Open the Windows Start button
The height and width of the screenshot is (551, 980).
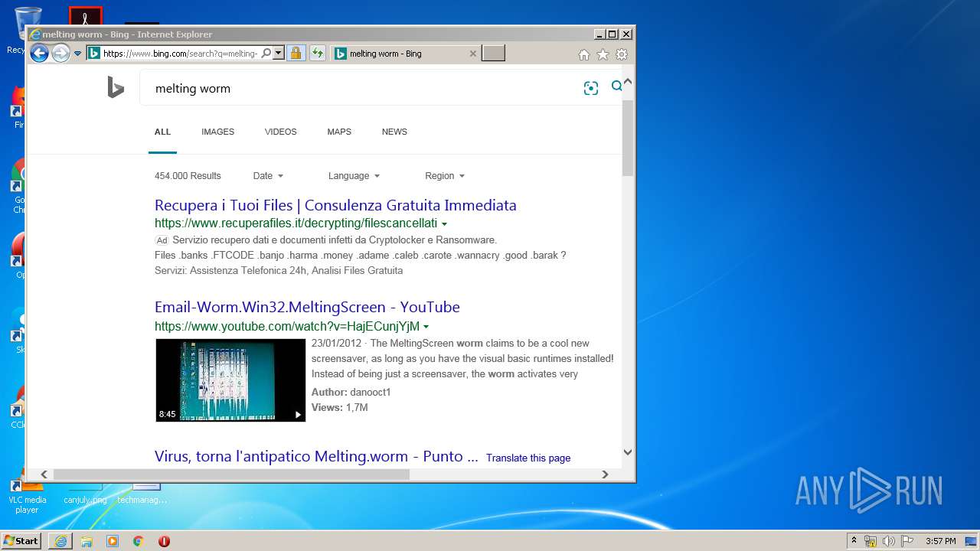[x=21, y=540]
